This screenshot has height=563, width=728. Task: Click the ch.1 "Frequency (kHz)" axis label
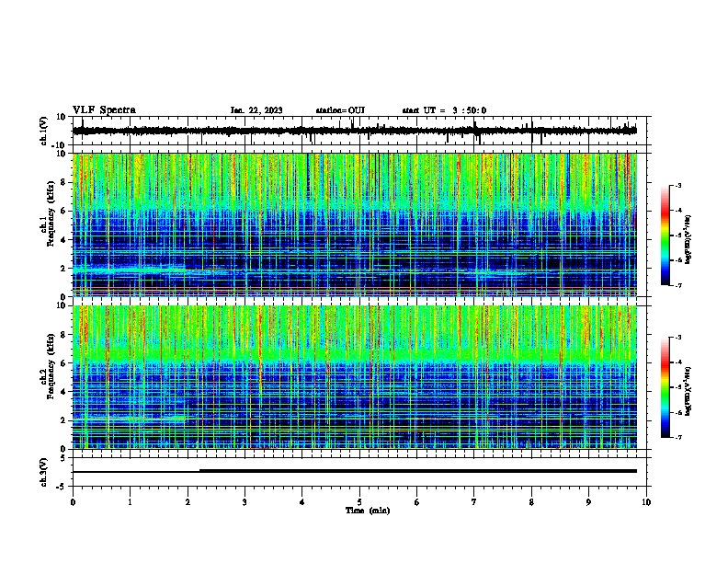51,214
